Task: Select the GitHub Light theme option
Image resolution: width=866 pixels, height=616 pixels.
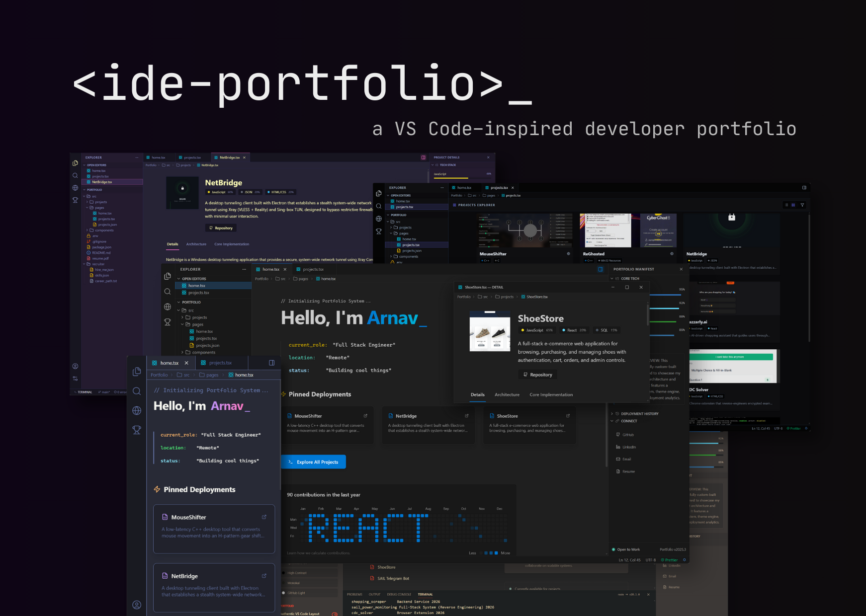Action: (x=310, y=593)
